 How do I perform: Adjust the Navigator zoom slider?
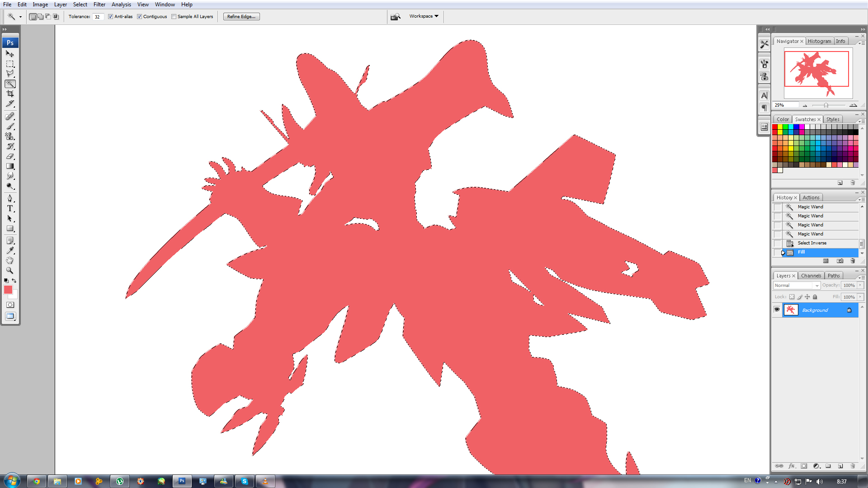coord(826,105)
